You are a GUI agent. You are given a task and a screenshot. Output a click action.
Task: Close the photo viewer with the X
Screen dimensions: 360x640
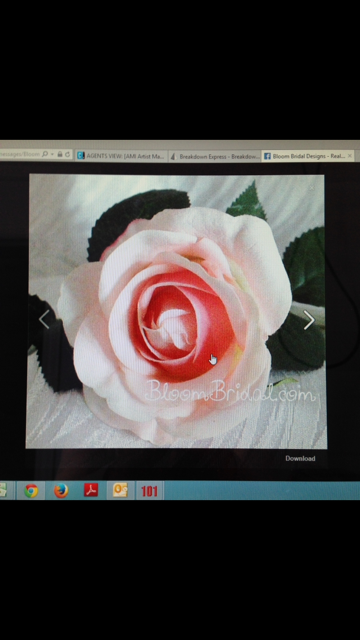pyautogui.click(x=312, y=187)
